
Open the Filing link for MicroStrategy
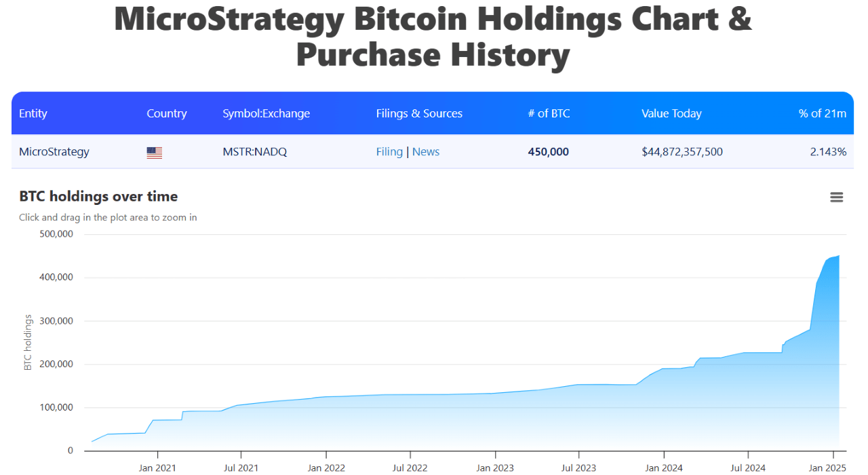(x=389, y=152)
